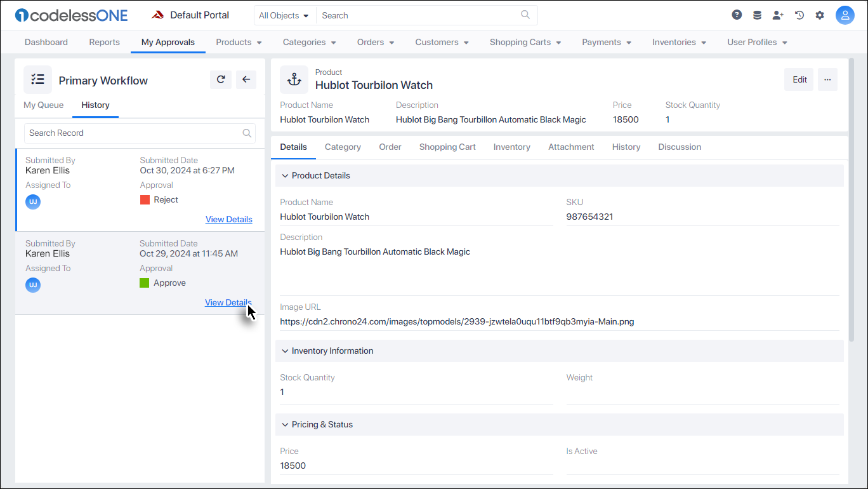The image size is (868, 489).
Task: Switch to the My Queue tab
Action: coord(44,105)
